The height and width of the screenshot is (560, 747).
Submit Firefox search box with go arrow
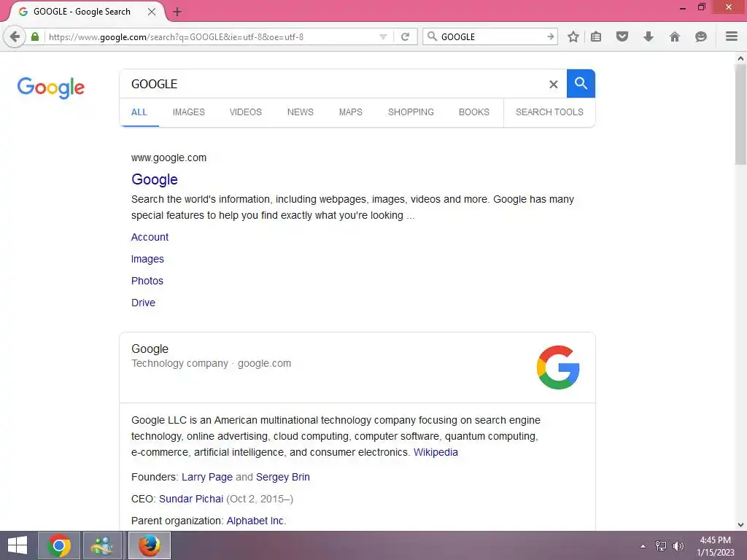pyautogui.click(x=551, y=36)
